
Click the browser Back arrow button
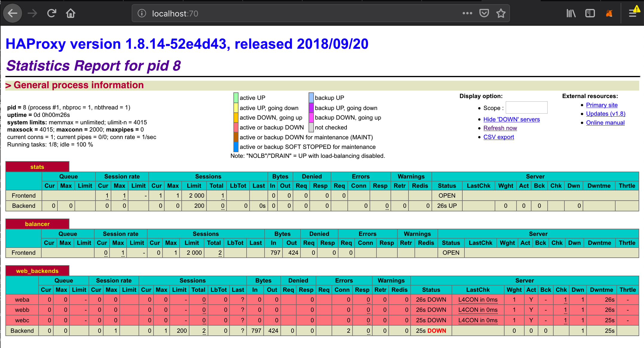(13, 13)
